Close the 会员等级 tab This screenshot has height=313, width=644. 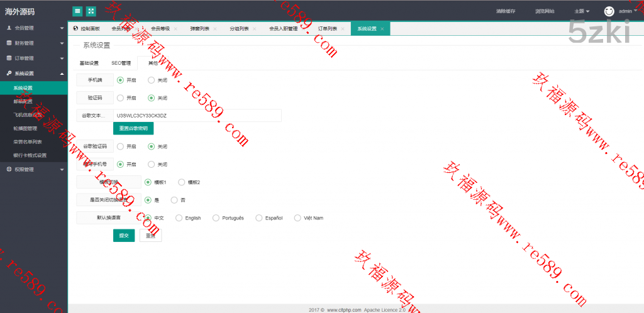(x=175, y=29)
